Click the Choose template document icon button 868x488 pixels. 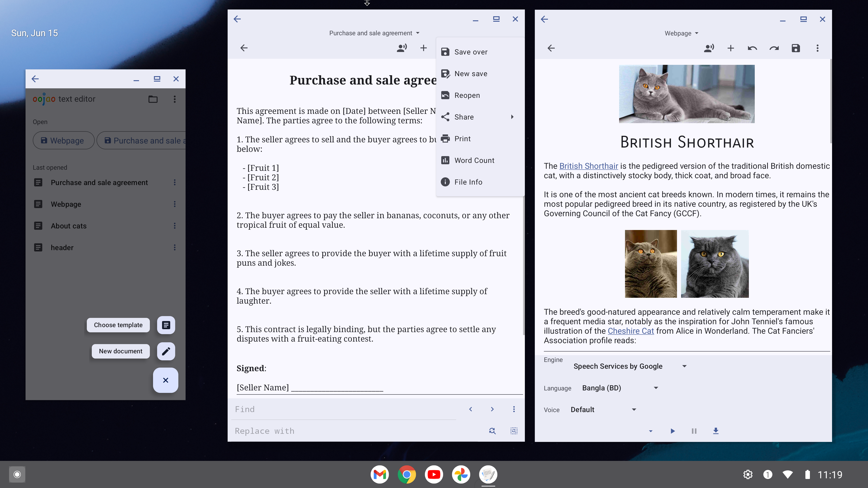point(166,325)
